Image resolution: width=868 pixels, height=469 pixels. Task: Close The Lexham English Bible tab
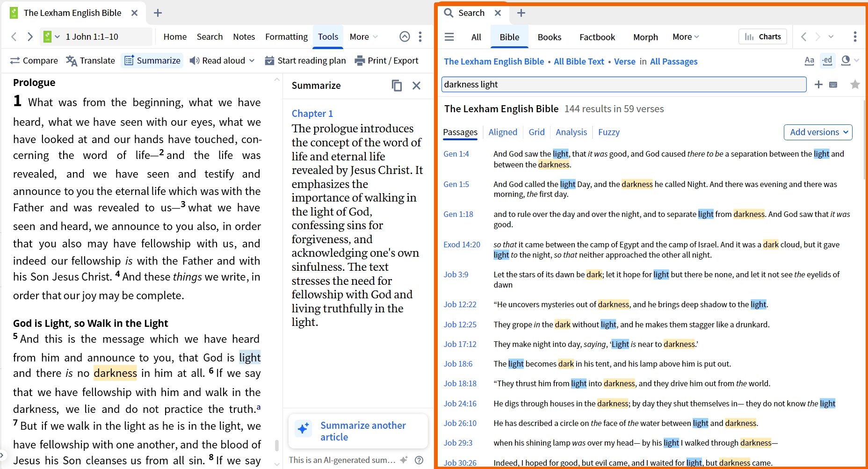pos(134,13)
